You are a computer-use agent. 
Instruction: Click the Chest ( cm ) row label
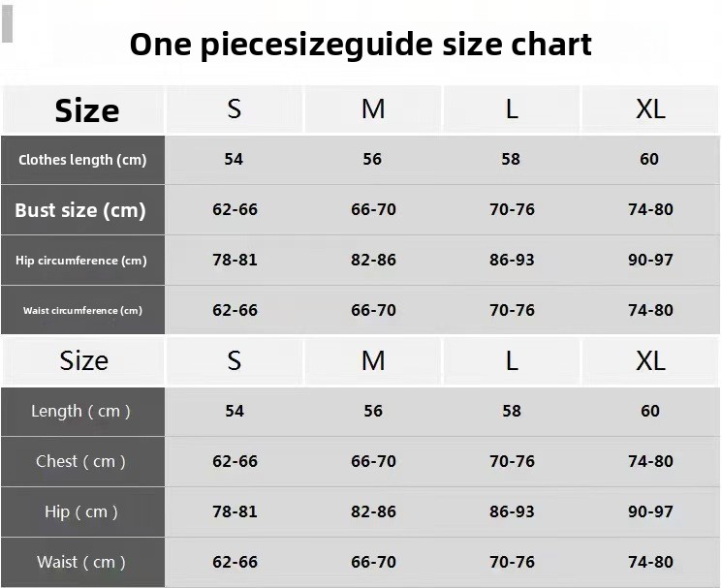pos(80,461)
